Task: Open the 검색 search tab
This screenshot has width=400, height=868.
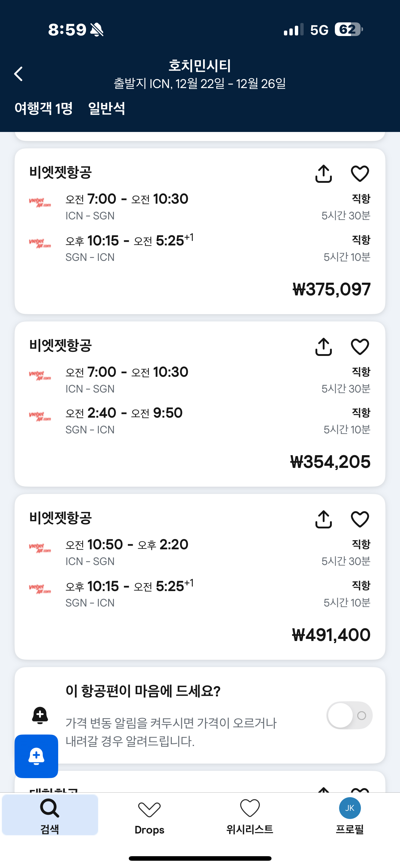Action: pos(50,815)
